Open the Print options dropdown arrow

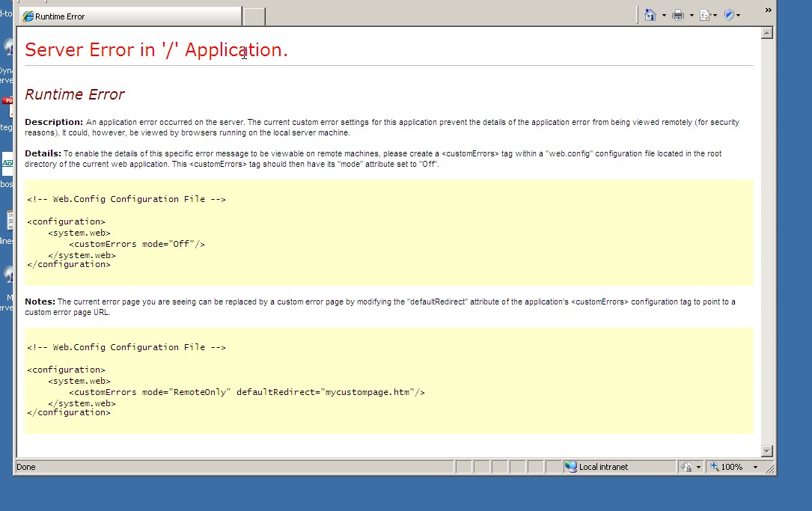point(692,16)
